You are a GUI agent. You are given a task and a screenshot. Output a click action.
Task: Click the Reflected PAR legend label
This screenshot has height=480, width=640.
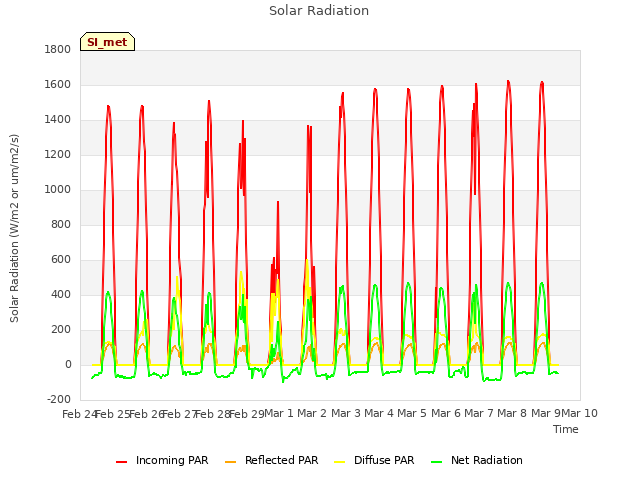point(281,460)
